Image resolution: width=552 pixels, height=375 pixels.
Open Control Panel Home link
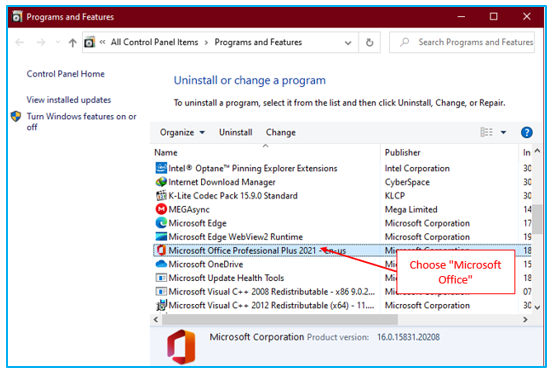[65, 74]
